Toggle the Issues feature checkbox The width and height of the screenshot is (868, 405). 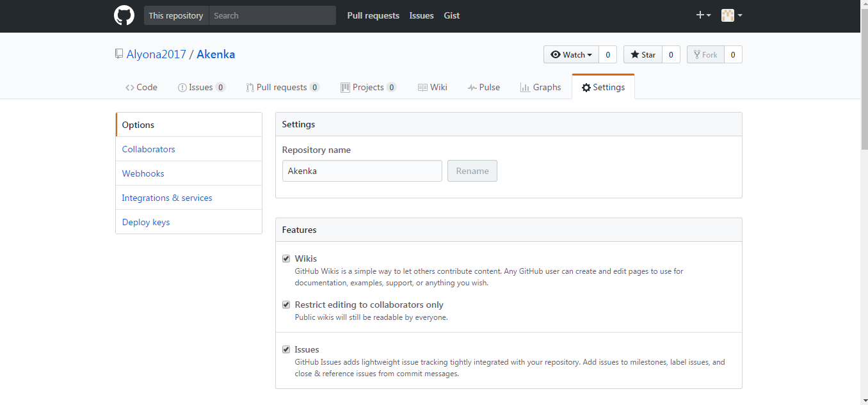(x=286, y=349)
